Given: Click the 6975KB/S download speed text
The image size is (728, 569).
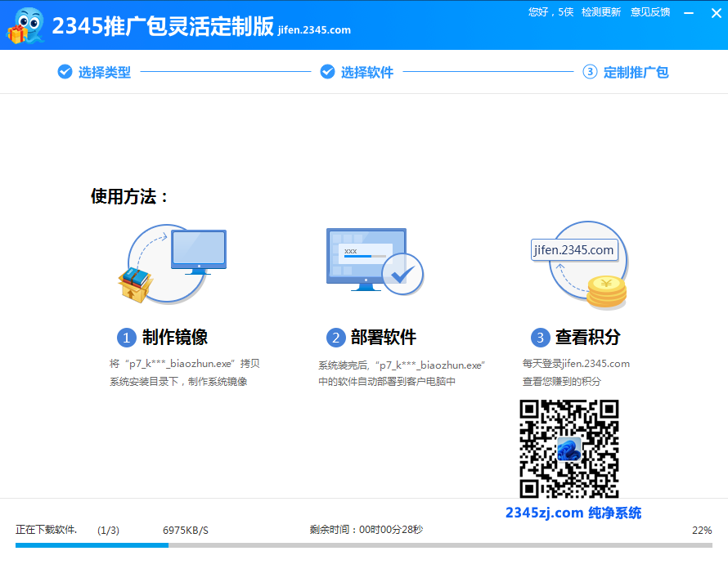Looking at the screenshot, I should click(x=185, y=530).
